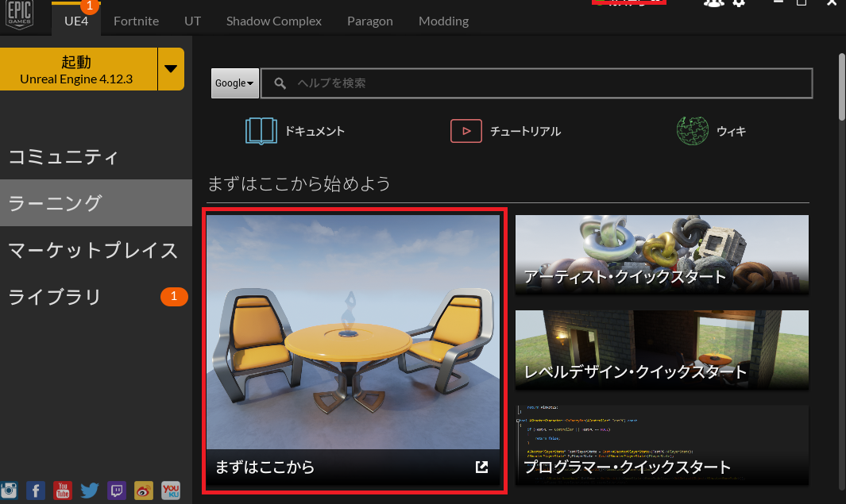Open アーティスト・クイックスタート thumbnail
This screenshot has height=504, width=846.
pyautogui.click(x=662, y=255)
